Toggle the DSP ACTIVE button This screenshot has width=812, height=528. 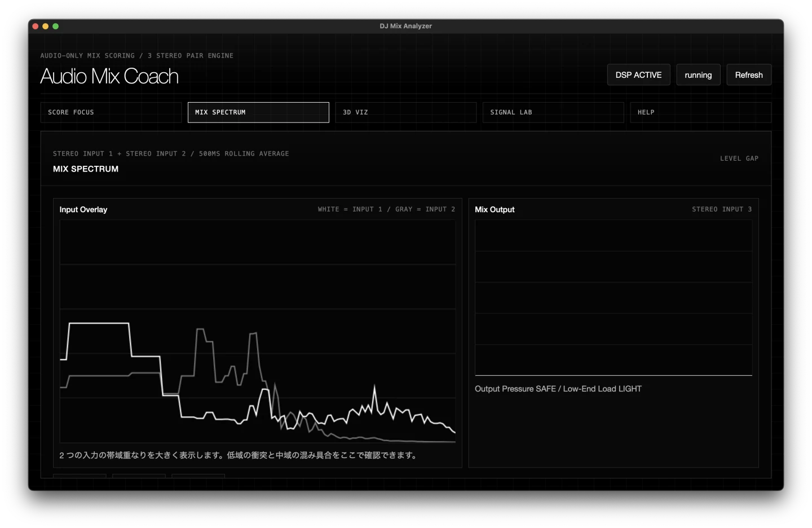638,75
